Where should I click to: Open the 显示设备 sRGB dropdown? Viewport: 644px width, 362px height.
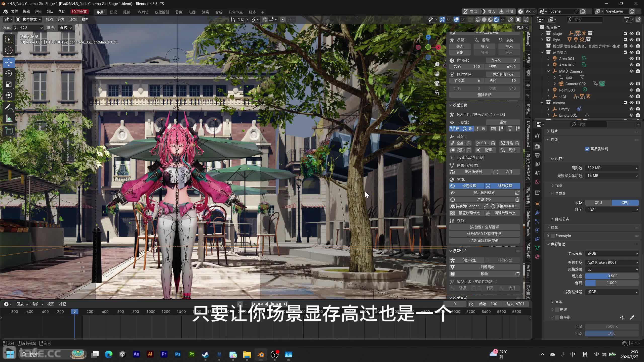click(x=612, y=253)
